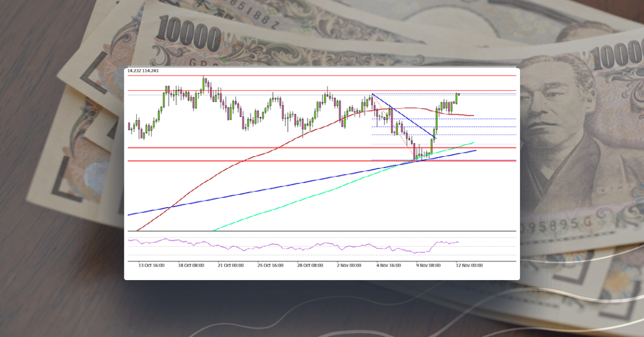Click the divider between chart and oscillator panes
The height and width of the screenshot is (337, 644).
click(x=322, y=230)
